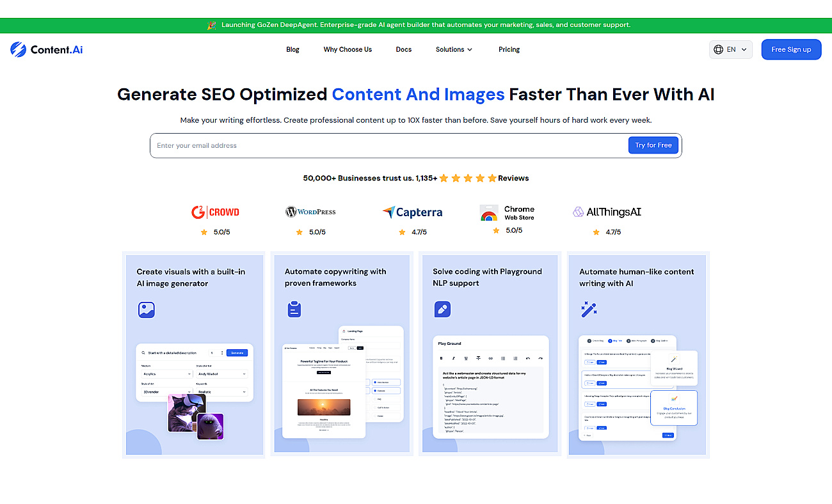Viewport: 832px width, 504px height.
Task: Click the WordPress logo
Action: [310, 212]
